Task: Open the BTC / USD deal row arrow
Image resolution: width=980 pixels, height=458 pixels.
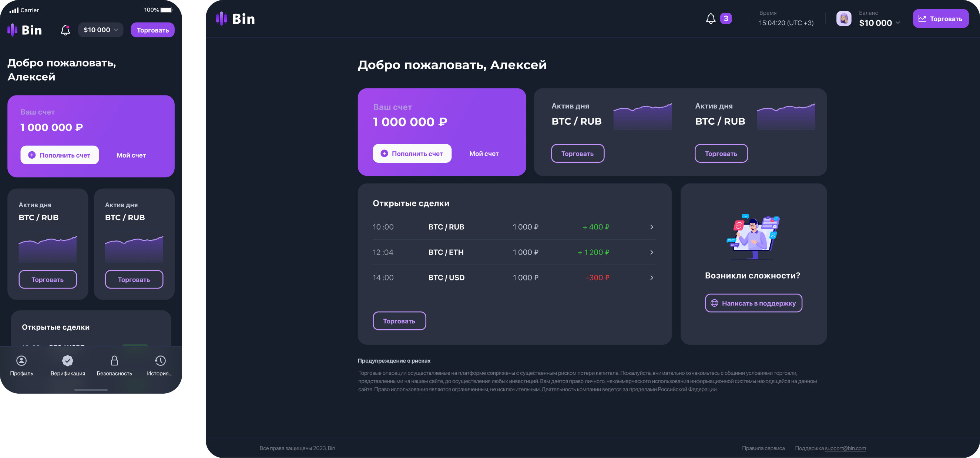Action: 651,278
